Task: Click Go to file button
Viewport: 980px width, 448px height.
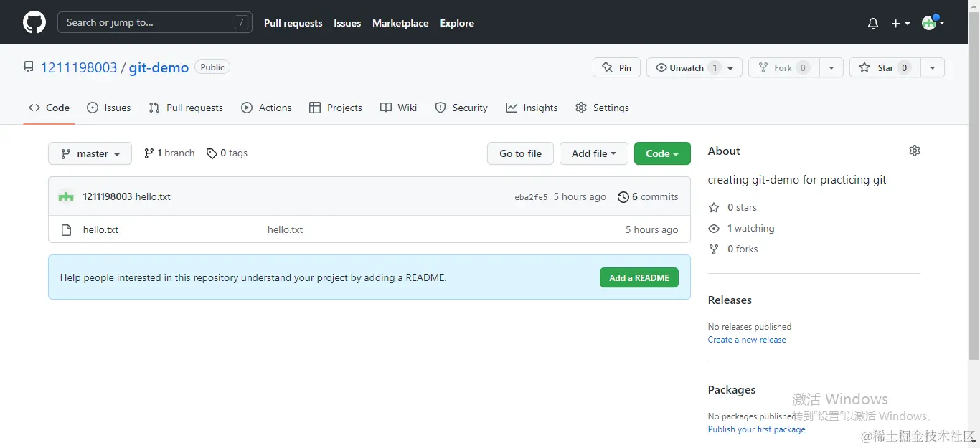Action: (520, 153)
